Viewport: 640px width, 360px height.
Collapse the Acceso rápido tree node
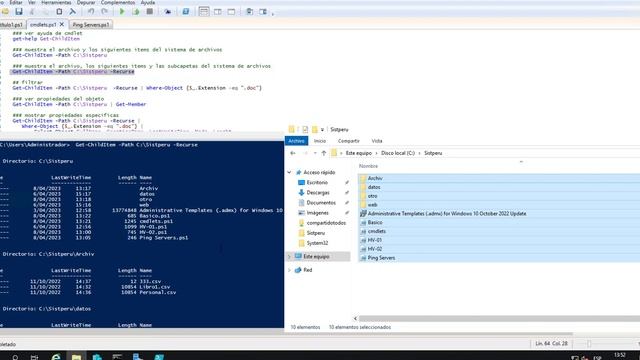pos(289,173)
